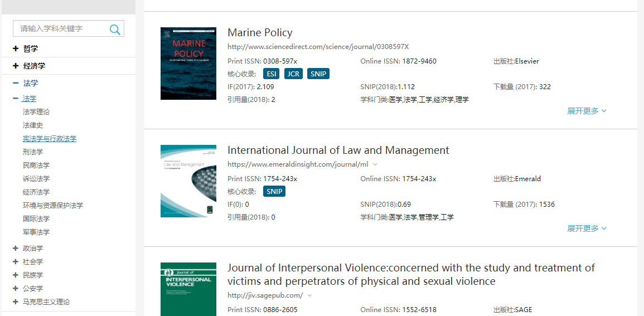Click Print ISSN 0886-2605 text
This screenshot has width=644, height=316.
click(x=263, y=309)
